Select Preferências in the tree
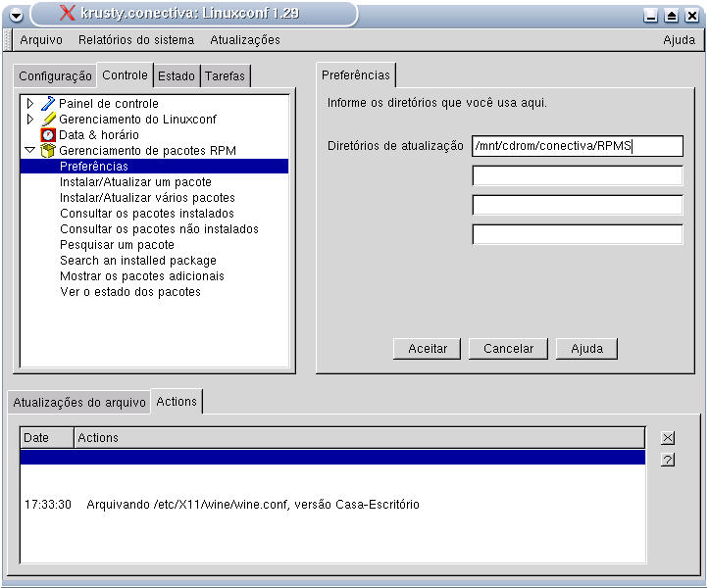The height and width of the screenshot is (588, 709). click(x=154, y=167)
